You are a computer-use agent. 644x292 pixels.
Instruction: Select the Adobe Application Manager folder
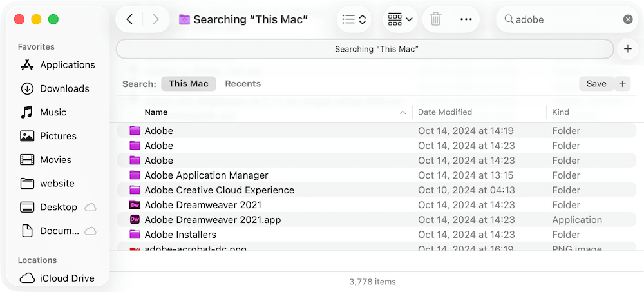tap(377, 175)
